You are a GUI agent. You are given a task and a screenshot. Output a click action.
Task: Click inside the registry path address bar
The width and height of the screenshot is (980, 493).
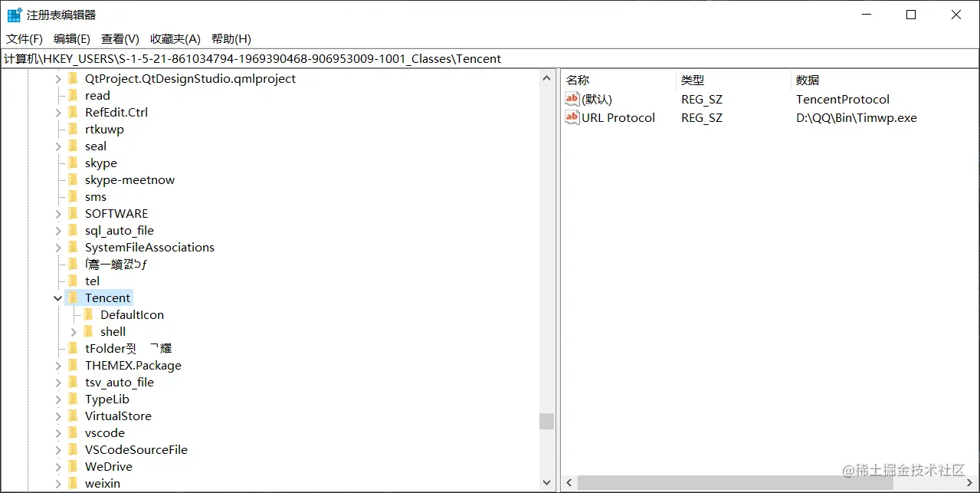[306, 58]
